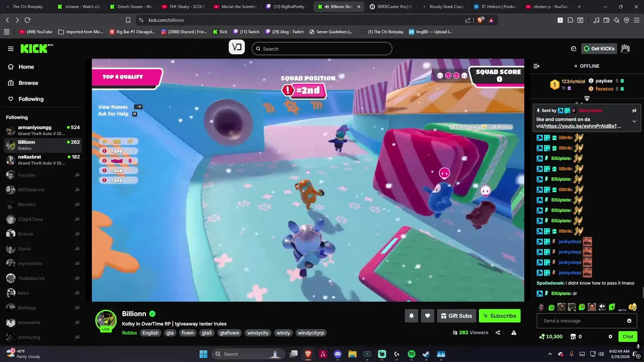
Task: Select the laughing clapping emoji in emote bar
Action: tap(632, 307)
